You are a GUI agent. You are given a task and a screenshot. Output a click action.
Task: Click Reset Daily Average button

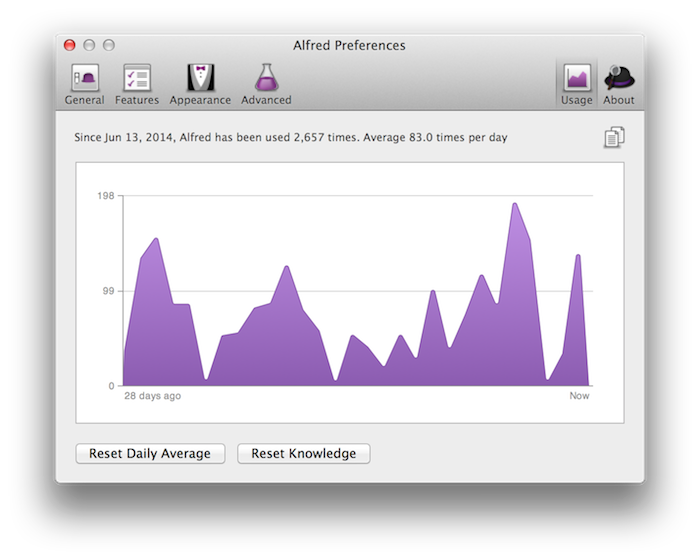150,453
